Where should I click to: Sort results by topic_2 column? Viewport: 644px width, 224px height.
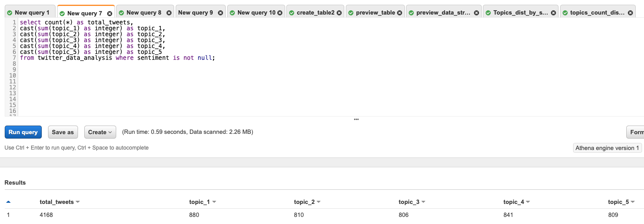pyautogui.click(x=307, y=202)
